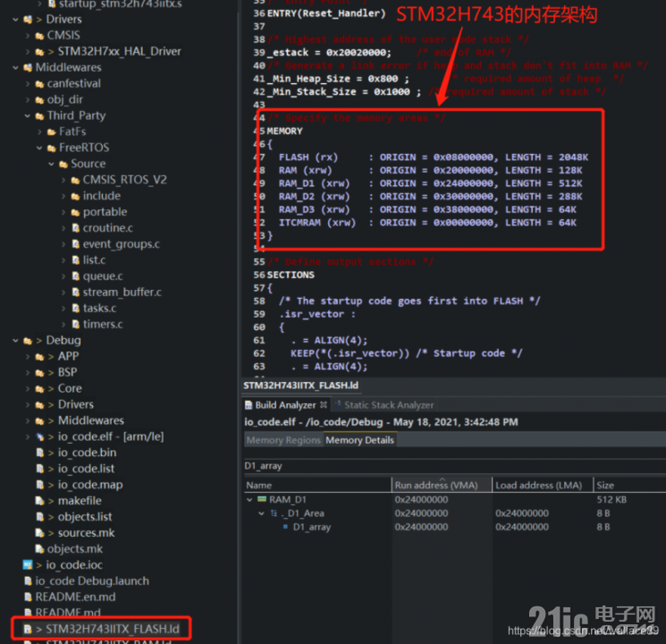Click the D1_array symbol icon
This screenshot has height=644, width=666.
point(285,527)
